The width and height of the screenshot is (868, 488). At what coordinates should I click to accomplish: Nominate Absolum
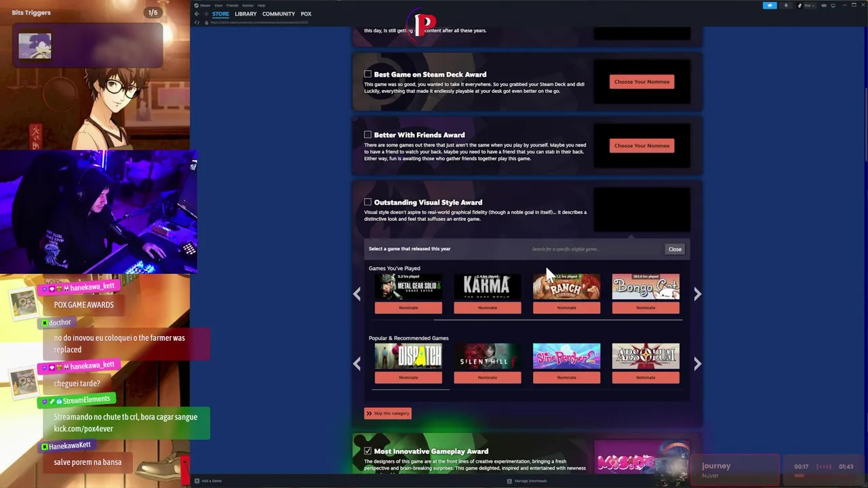pos(646,378)
